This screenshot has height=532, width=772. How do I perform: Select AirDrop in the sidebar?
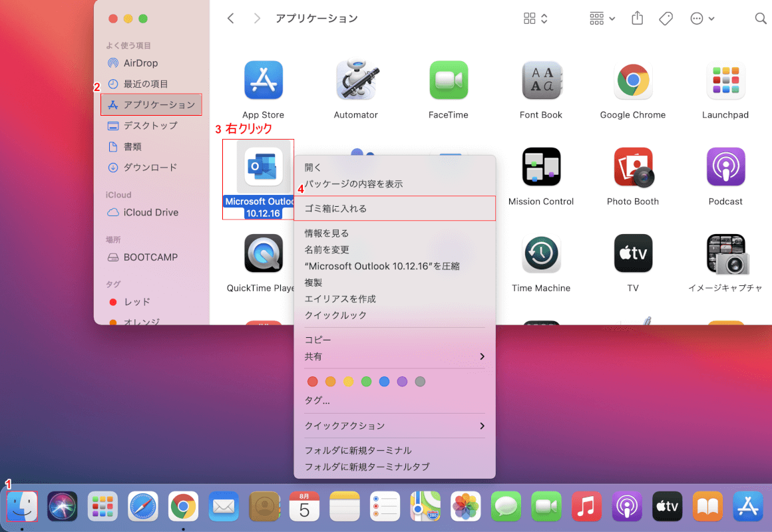[152, 63]
